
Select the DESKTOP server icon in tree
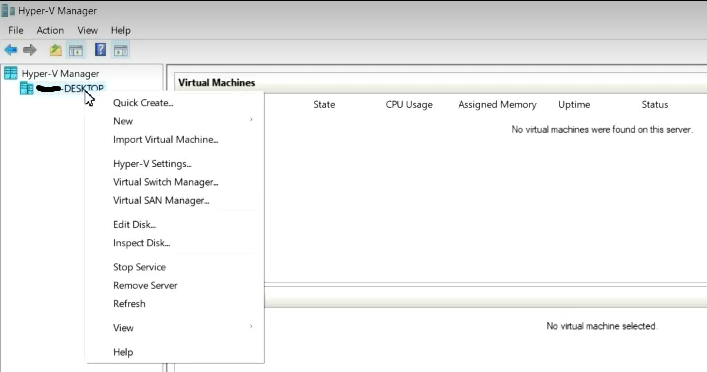point(27,88)
